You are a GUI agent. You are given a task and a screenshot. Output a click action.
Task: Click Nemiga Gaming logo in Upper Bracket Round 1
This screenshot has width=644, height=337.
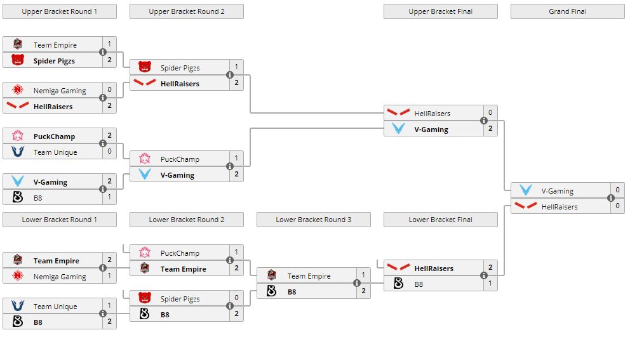pos(18,91)
